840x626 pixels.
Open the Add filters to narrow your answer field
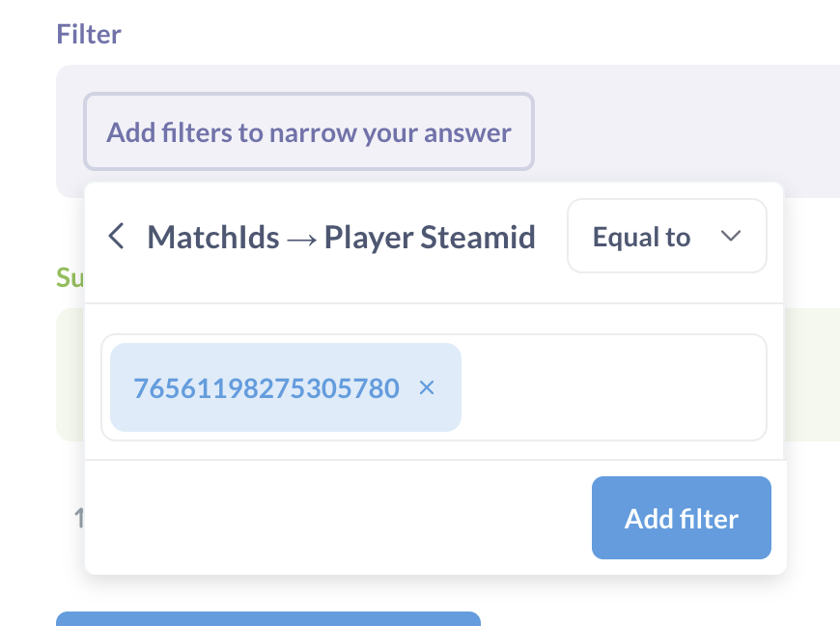[x=309, y=131]
